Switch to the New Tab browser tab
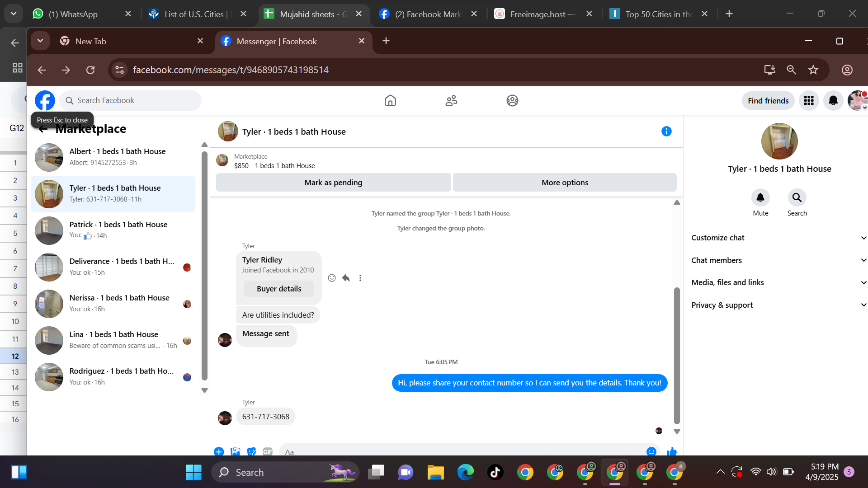The width and height of the screenshot is (868, 488). pos(90,41)
